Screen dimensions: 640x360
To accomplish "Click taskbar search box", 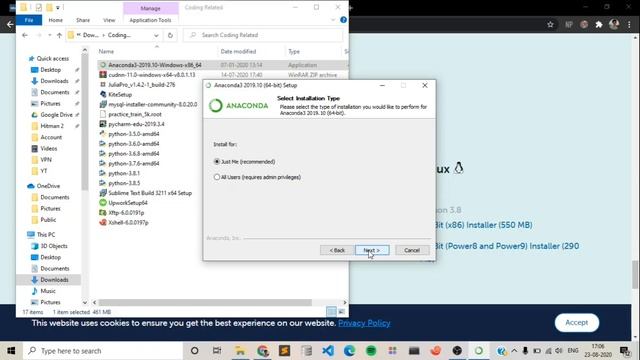I will click(x=102, y=351).
